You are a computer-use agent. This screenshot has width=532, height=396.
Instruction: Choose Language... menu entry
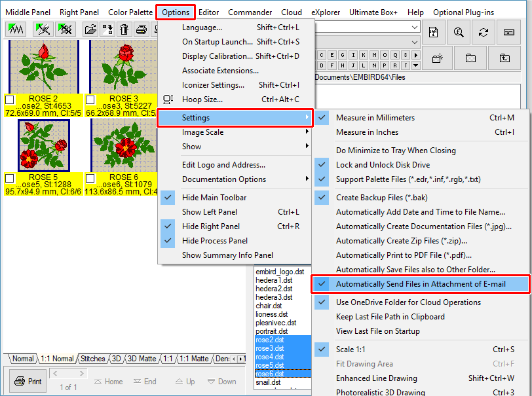(235, 27)
